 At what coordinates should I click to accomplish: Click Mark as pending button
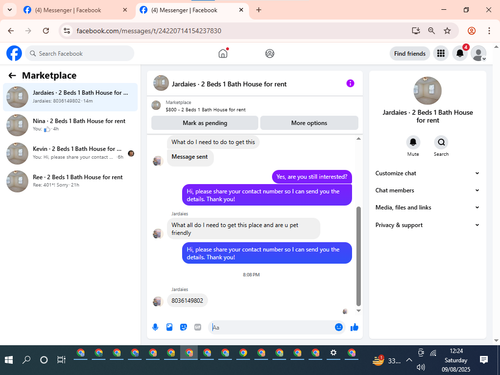tap(205, 123)
